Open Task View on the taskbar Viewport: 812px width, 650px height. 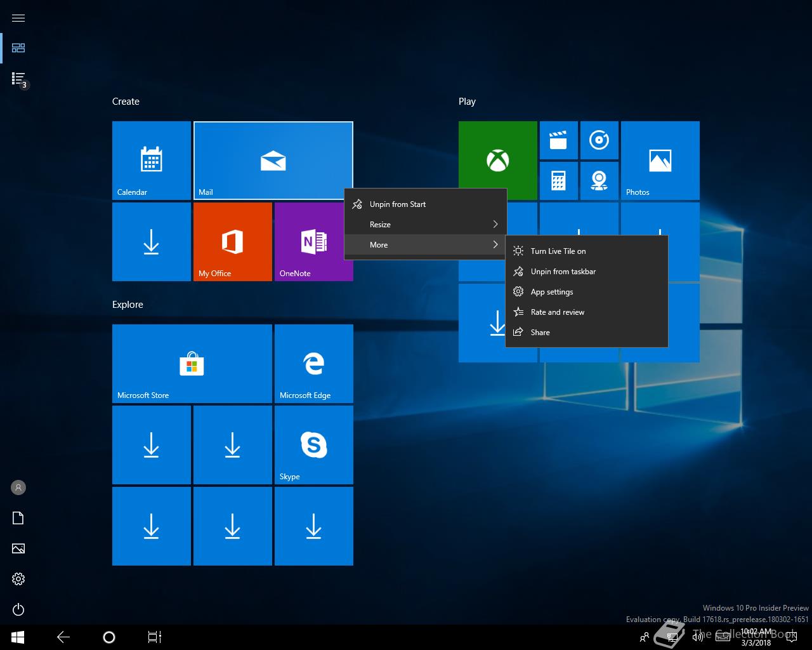point(155,637)
